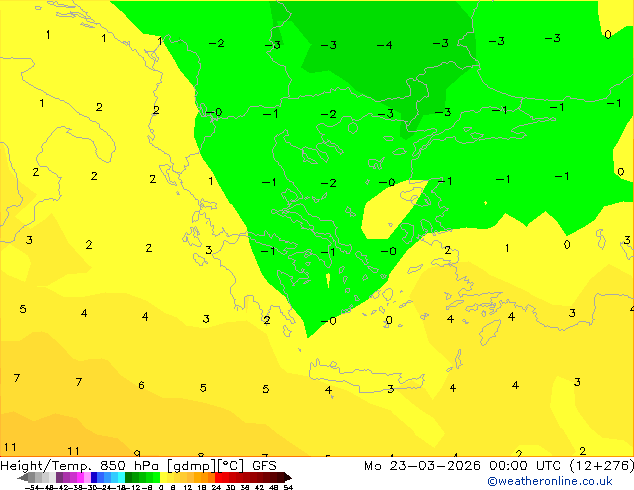Open the weatheronline.co.uk link

coord(550,481)
